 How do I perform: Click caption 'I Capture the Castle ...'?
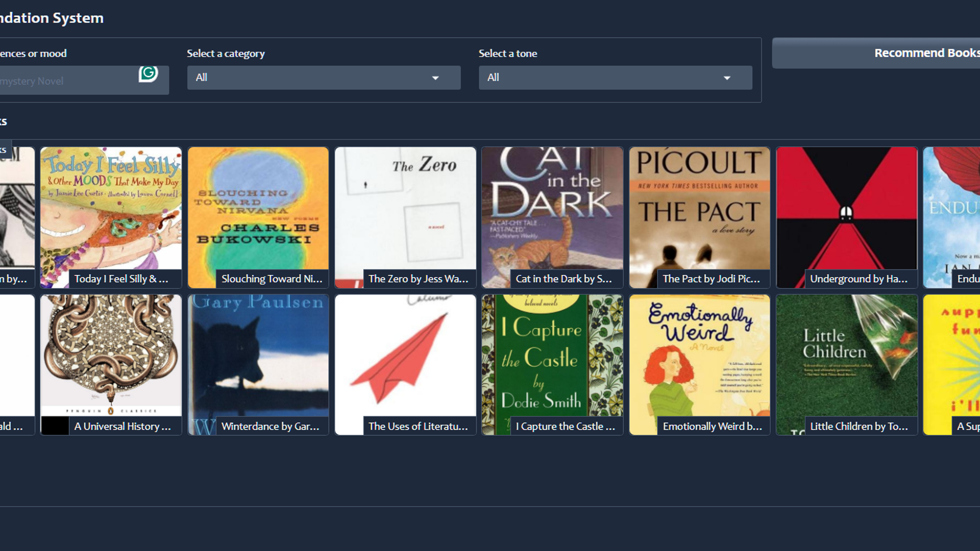[x=566, y=426]
